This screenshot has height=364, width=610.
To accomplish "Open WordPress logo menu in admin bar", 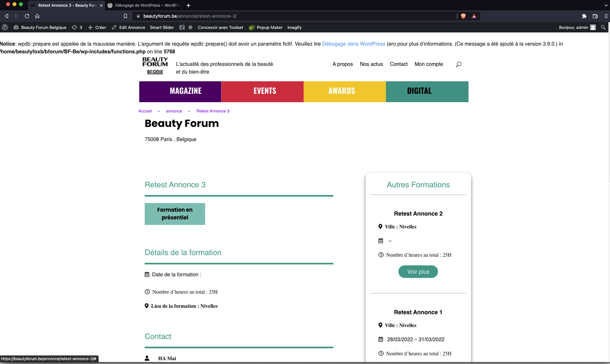I will [x=5, y=27].
